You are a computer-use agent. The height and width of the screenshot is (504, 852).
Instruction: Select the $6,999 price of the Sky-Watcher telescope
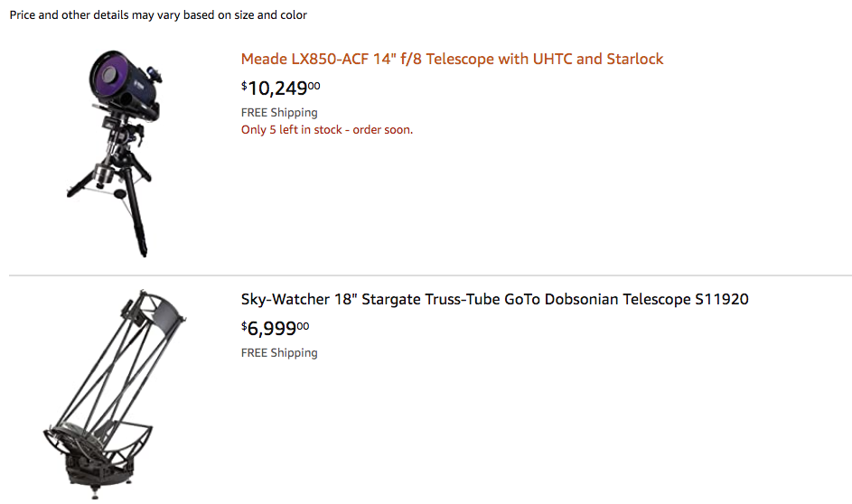tap(275, 329)
